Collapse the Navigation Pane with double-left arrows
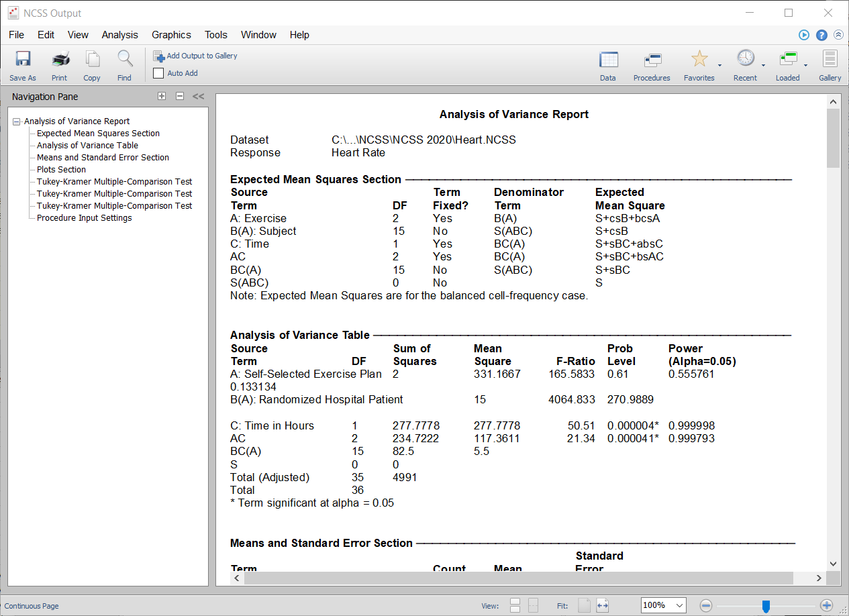This screenshot has height=616, width=849. [x=197, y=96]
